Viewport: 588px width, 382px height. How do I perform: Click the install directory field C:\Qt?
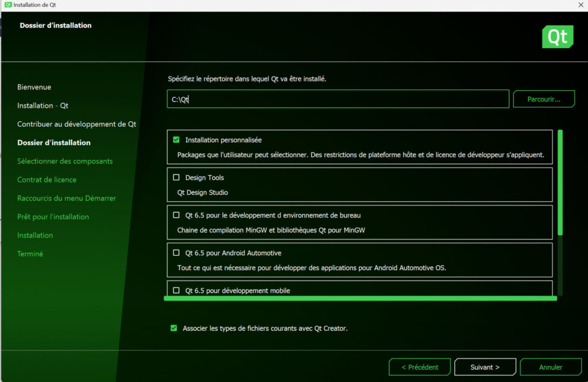click(x=338, y=99)
